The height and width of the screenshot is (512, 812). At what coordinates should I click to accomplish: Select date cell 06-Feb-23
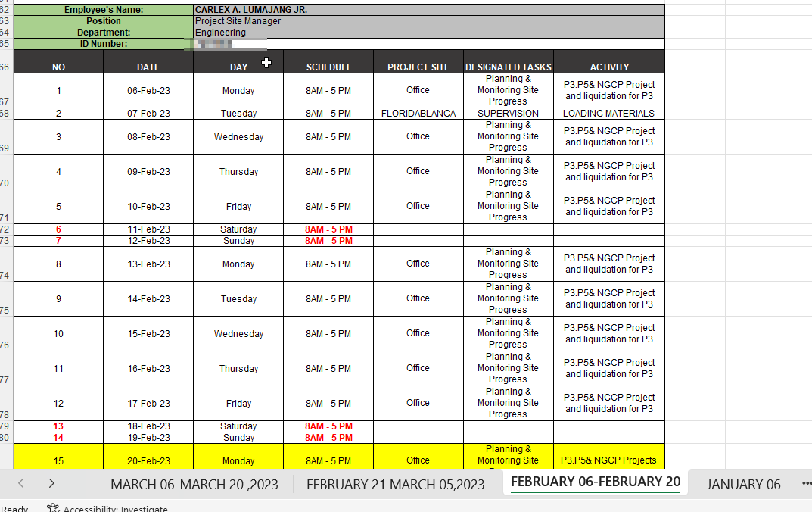pyautogui.click(x=148, y=91)
